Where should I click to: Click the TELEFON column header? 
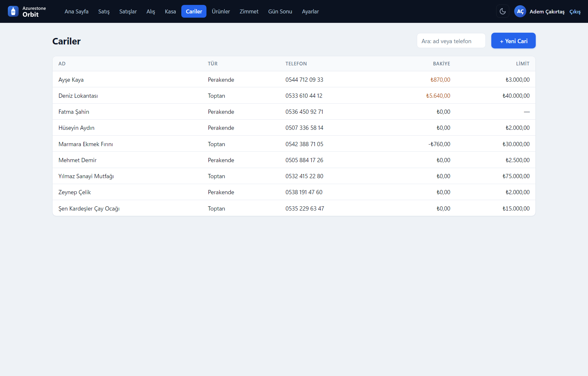[296, 64]
